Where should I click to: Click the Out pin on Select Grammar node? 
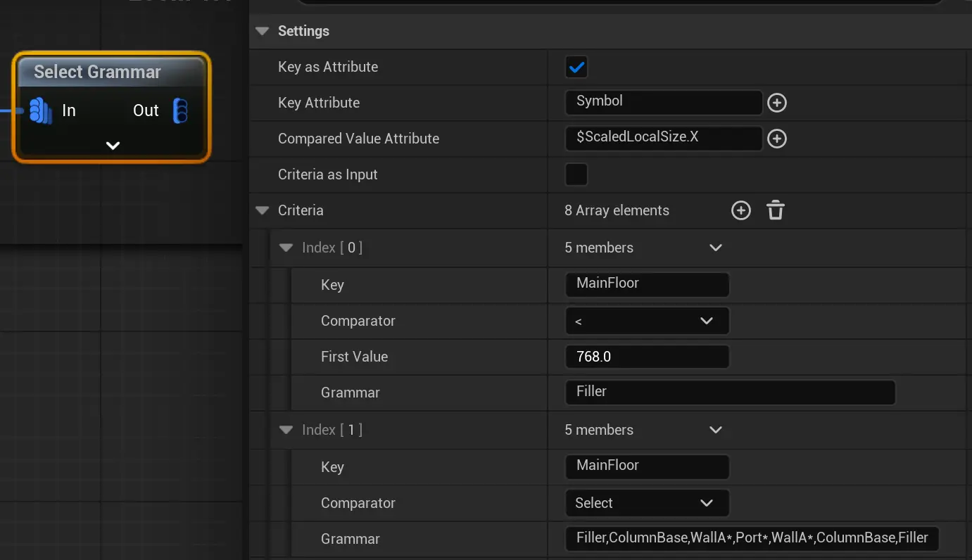(180, 111)
